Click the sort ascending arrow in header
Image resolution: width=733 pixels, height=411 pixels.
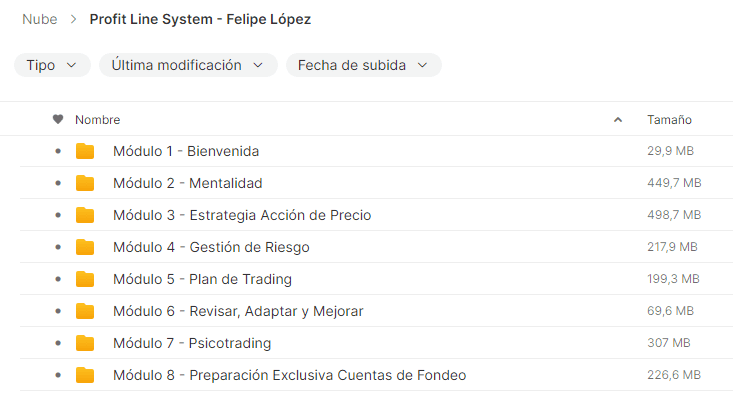pos(617,120)
